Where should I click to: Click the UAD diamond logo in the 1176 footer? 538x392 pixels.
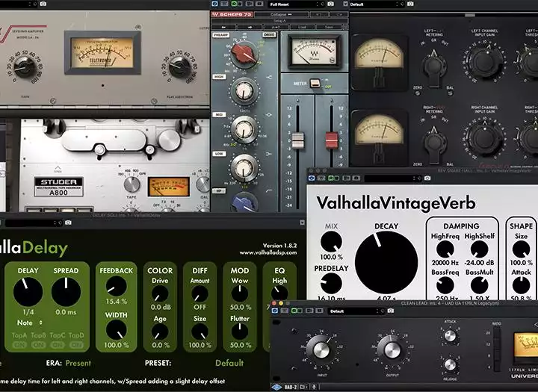[276, 388]
